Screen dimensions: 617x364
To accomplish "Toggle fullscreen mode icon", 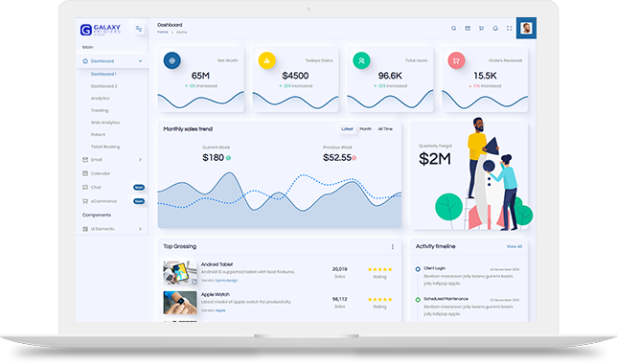I will pyautogui.click(x=509, y=29).
